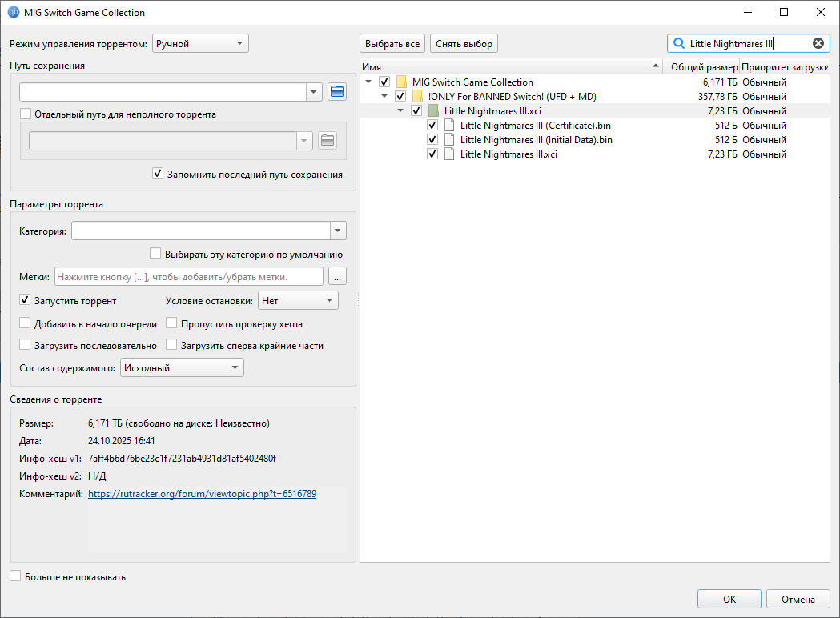Image resolution: width=840 pixels, height=618 pixels.
Task: Click the MIG Switch Game Collection folder icon
Action: pyautogui.click(x=402, y=82)
